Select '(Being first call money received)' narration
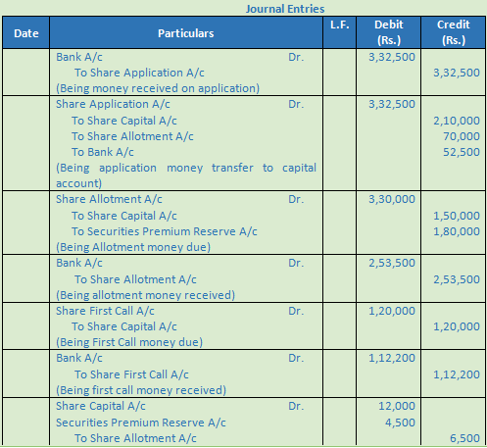Screen dimensions: 487x448 pyautogui.click(x=141, y=390)
